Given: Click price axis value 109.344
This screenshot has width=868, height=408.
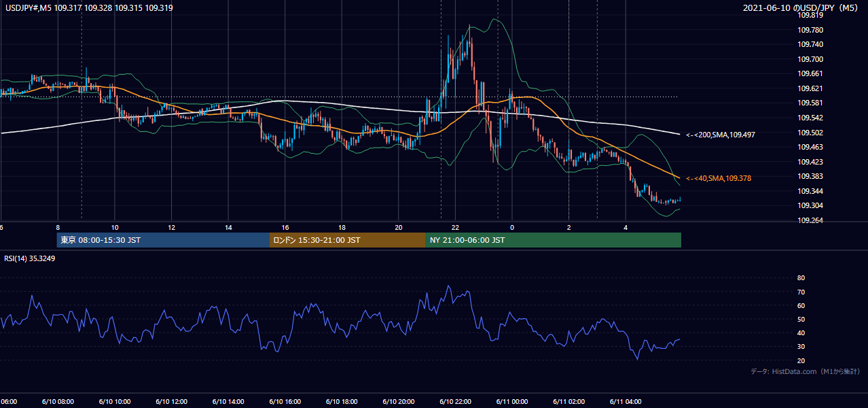Looking at the screenshot, I should tap(810, 191).
